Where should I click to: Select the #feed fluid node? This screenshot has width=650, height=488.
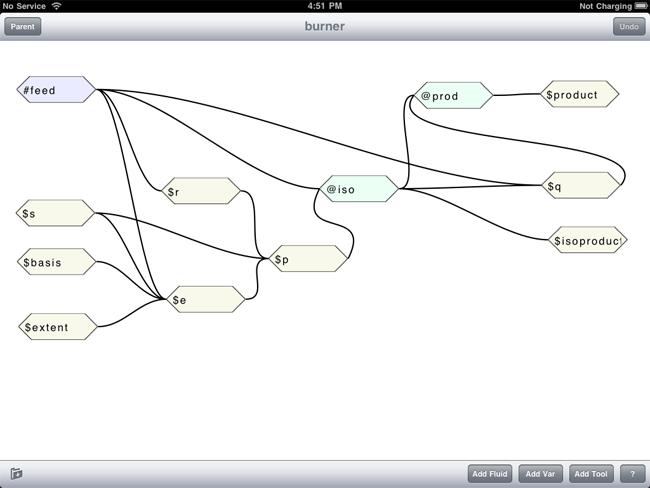(57, 91)
